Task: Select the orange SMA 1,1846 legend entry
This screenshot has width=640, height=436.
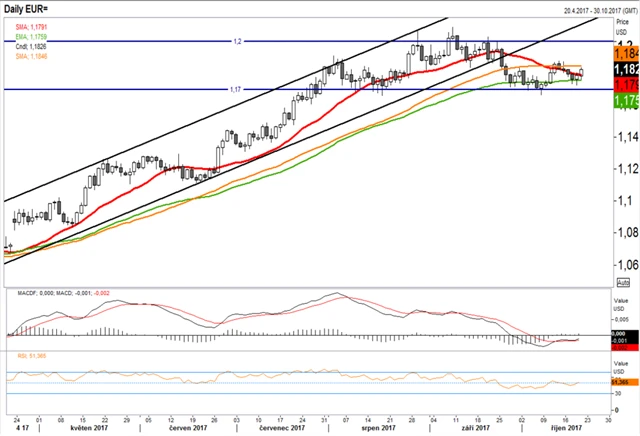Action: (x=31, y=56)
